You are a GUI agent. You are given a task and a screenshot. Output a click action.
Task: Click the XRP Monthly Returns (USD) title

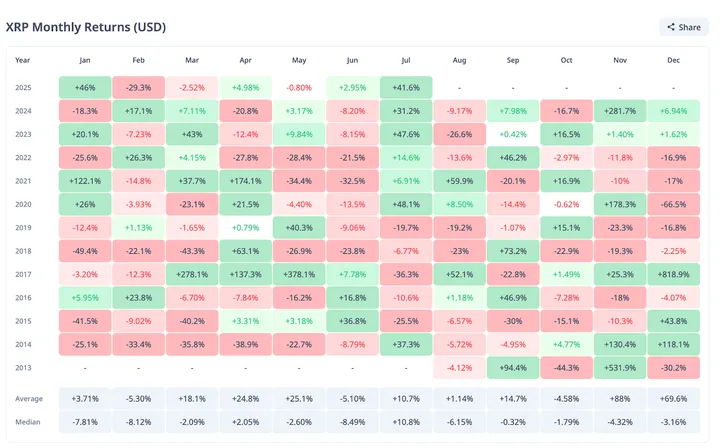point(86,27)
